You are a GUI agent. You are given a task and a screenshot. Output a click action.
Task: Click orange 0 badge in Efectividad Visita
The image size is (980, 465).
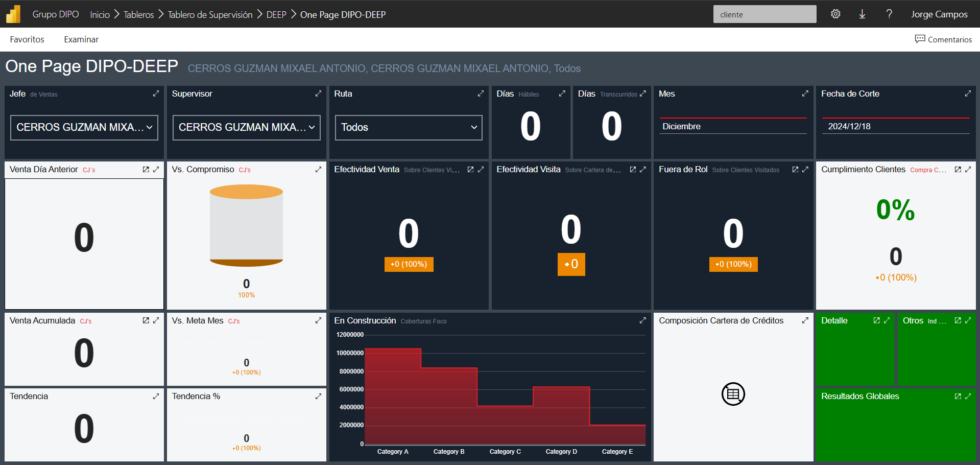(x=571, y=264)
